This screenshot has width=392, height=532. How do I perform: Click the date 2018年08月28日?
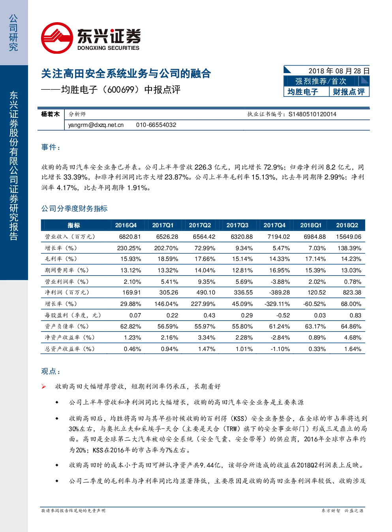click(339, 71)
